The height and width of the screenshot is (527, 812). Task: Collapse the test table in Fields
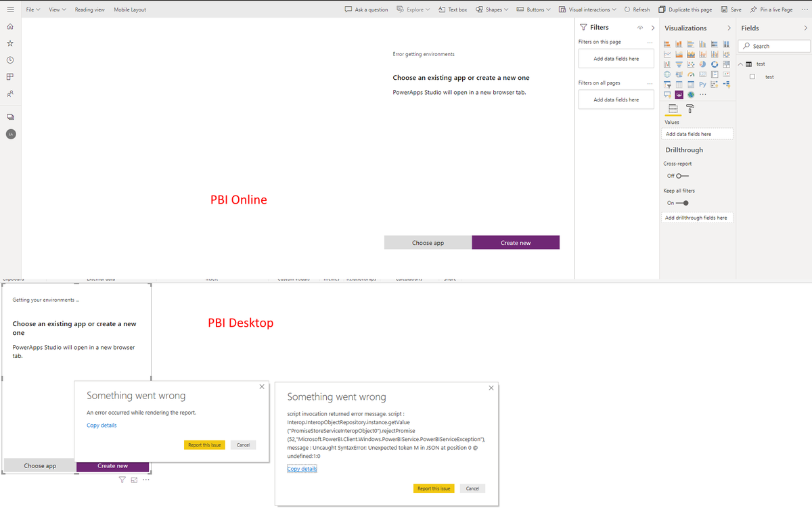[x=740, y=64]
